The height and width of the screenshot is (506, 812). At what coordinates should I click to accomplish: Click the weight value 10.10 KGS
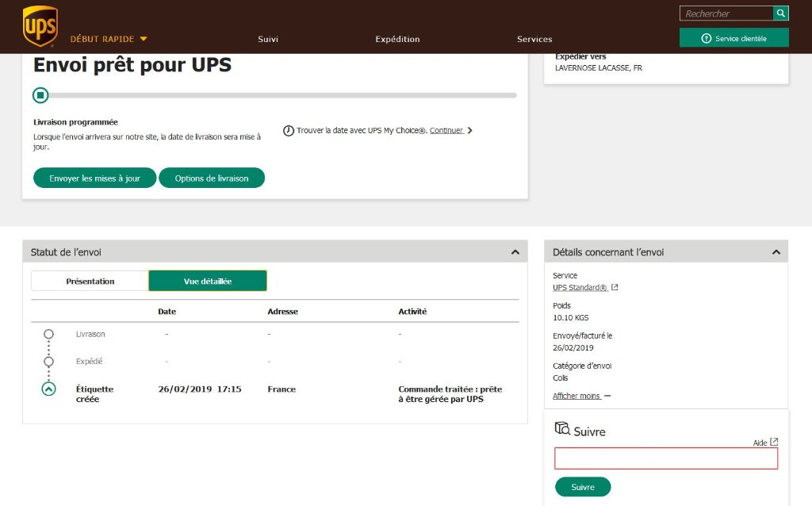571,317
